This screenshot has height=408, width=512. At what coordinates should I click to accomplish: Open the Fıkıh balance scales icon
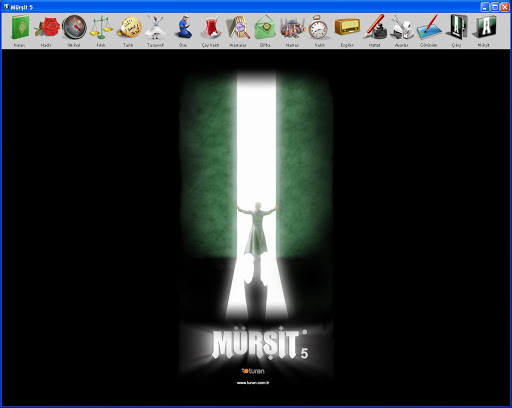[101, 27]
